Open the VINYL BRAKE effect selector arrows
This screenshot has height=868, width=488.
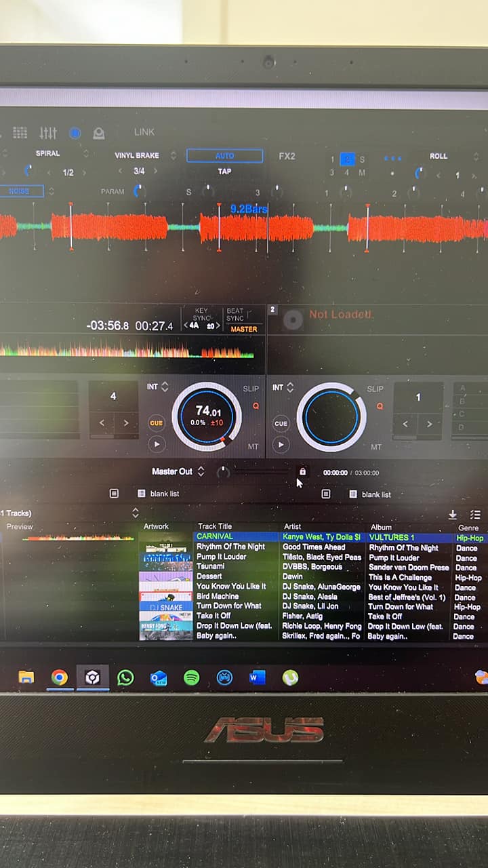pos(173,155)
